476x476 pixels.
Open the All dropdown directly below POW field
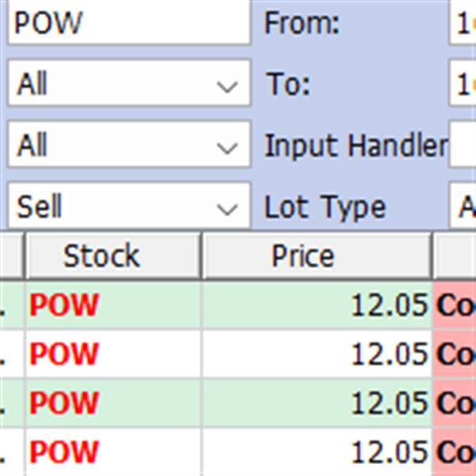[129, 83]
